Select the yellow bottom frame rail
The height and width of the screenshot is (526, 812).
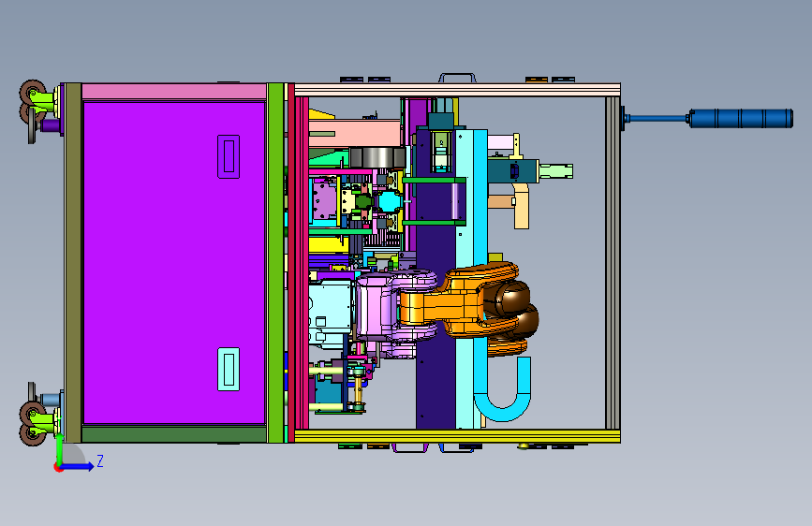click(457, 436)
